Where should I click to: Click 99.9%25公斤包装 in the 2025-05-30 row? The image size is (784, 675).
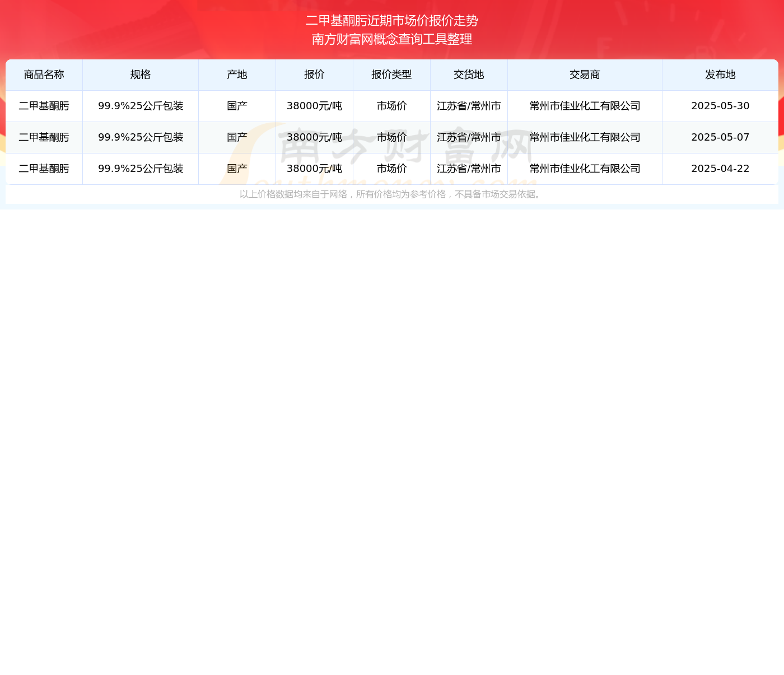(141, 106)
